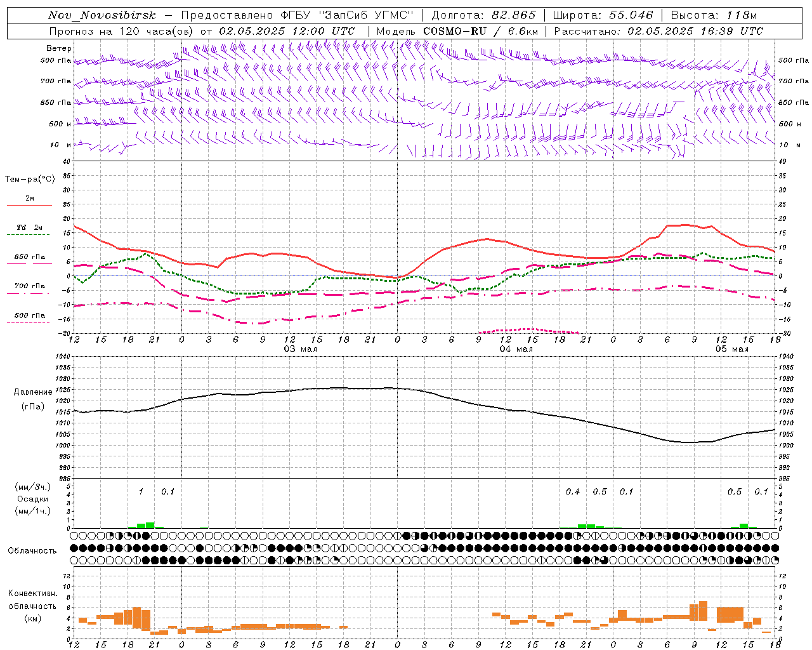812x650 pixels.
Task: Click the 'Рассчитано: 02.05.2025 16:39 UTC' timestamp
Action: (x=658, y=31)
